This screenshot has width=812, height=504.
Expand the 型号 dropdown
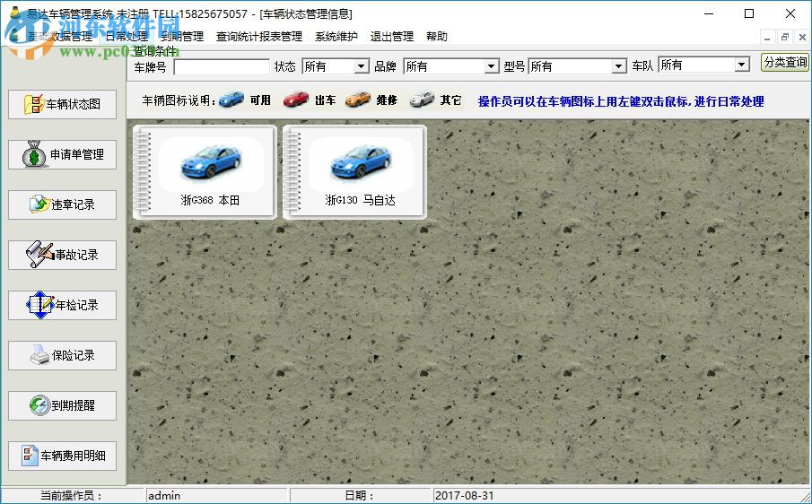(618, 66)
